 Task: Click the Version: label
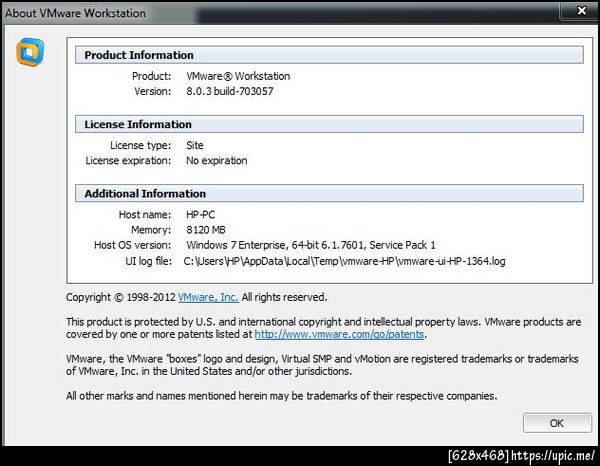[x=153, y=91]
